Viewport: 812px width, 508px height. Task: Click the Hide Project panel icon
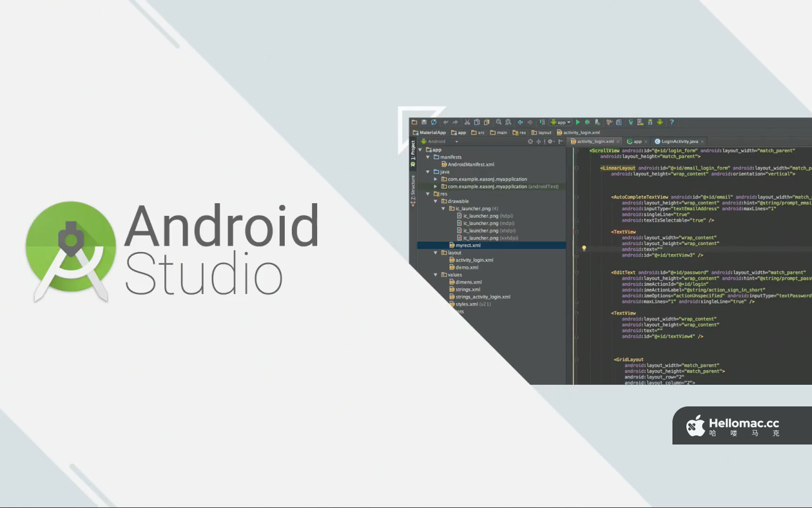[x=561, y=142]
